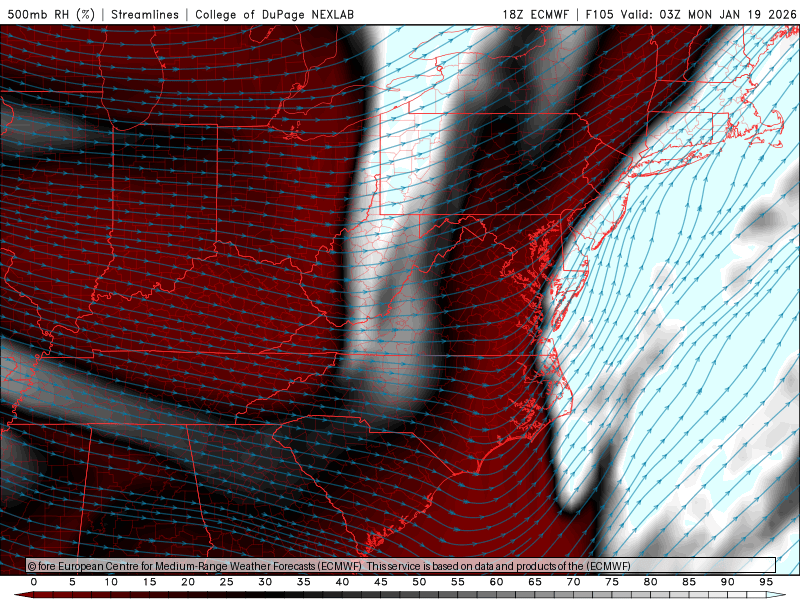Image resolution: width=800 pixels, height=600 pixels.
Task: Click the "50" colorbar scale label
Action: click(x=419, y=582)
